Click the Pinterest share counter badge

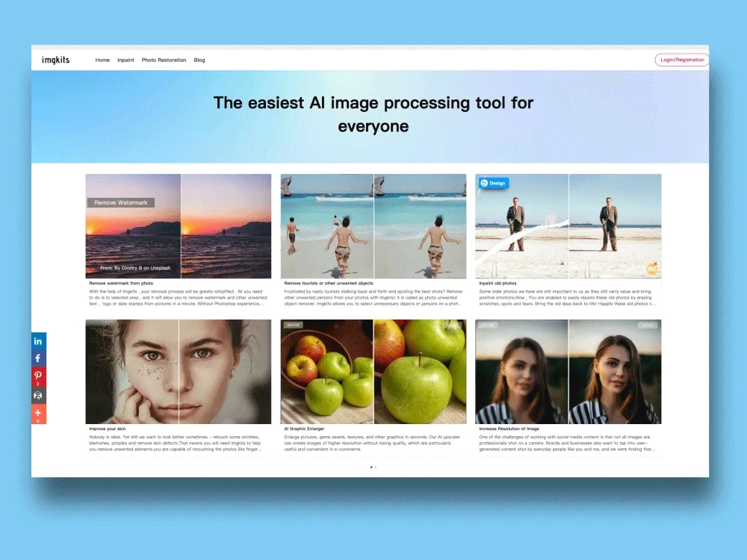pyautogui.click(x=37, y=383)
